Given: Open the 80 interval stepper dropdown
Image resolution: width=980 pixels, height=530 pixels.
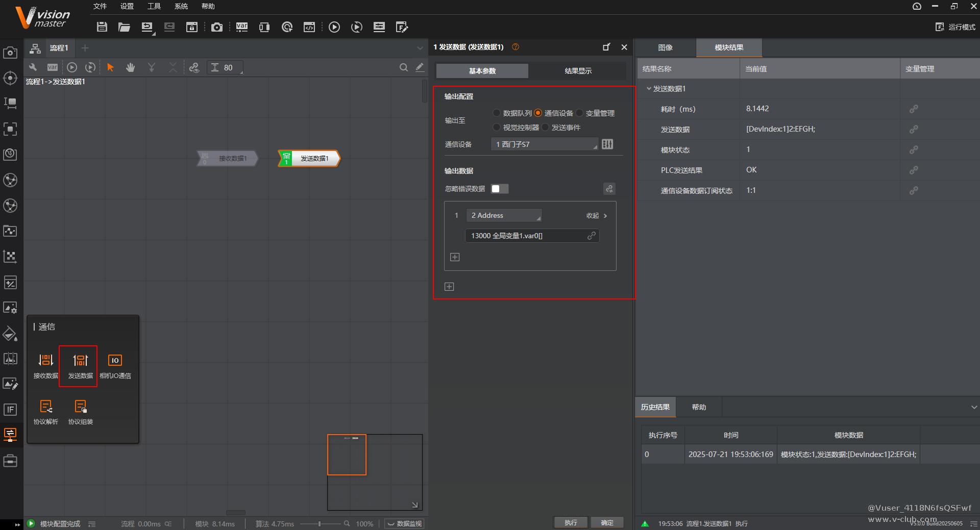Looking at the screenshot, I should (225, 67).
